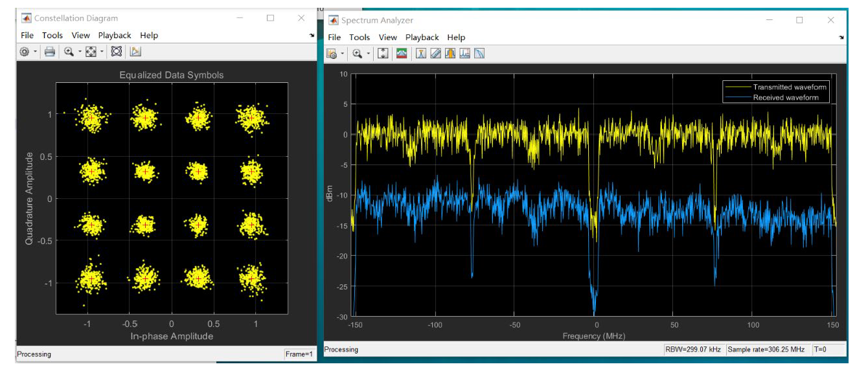This screenshot has width=868, height=373.
Task: Open Help menu in Constellation Diagram
Action: click(149, 36)
